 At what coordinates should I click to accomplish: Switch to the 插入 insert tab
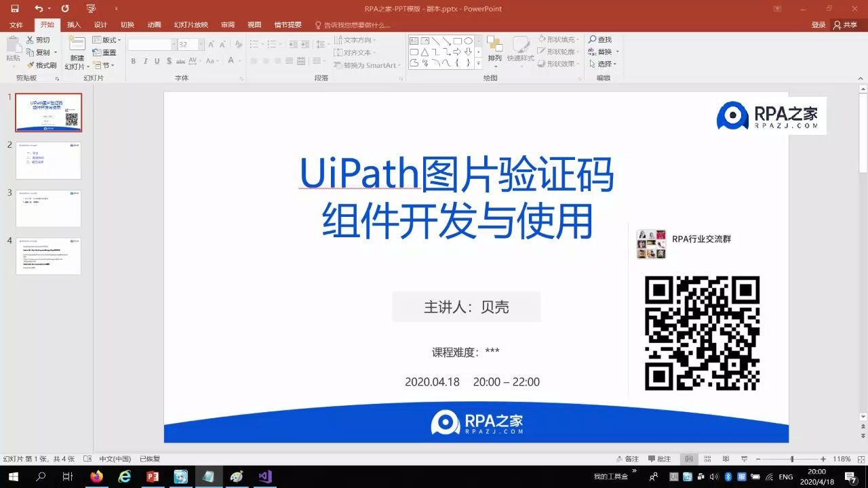pos(74,25)
